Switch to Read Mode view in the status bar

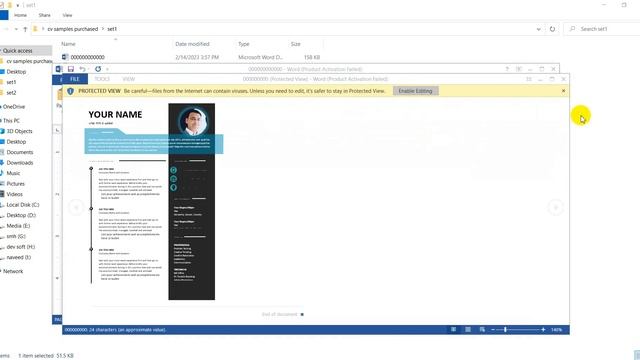453,329
